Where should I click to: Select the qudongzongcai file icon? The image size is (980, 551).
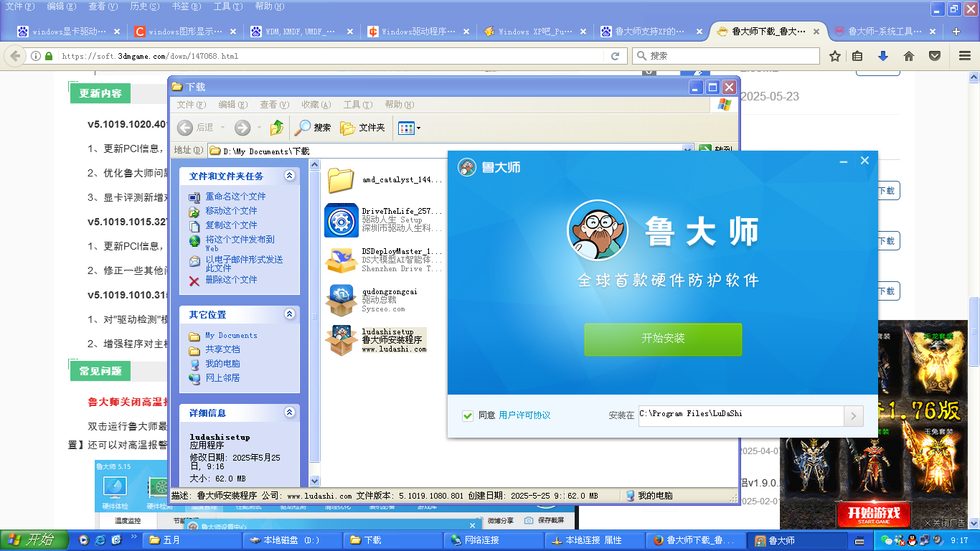[x=341, y=301]
